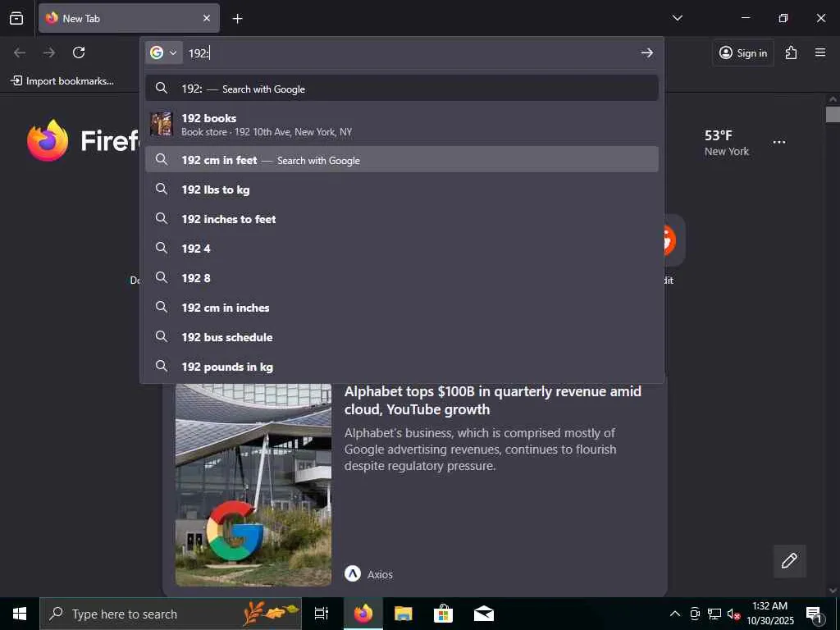Select the '192 8' suggestion
The height and width of the screenshot is (630, 840).
pyautogui.click(x=402, y=277)
